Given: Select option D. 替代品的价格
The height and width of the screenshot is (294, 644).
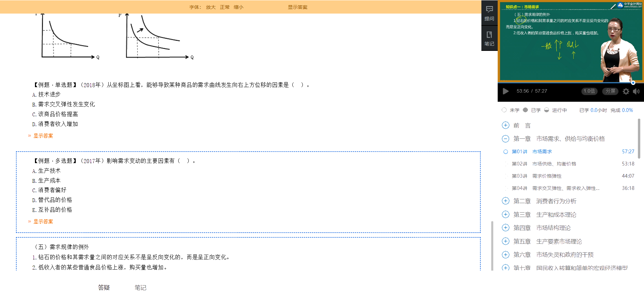Looking at the screenshot, I should tap(52, 200).
